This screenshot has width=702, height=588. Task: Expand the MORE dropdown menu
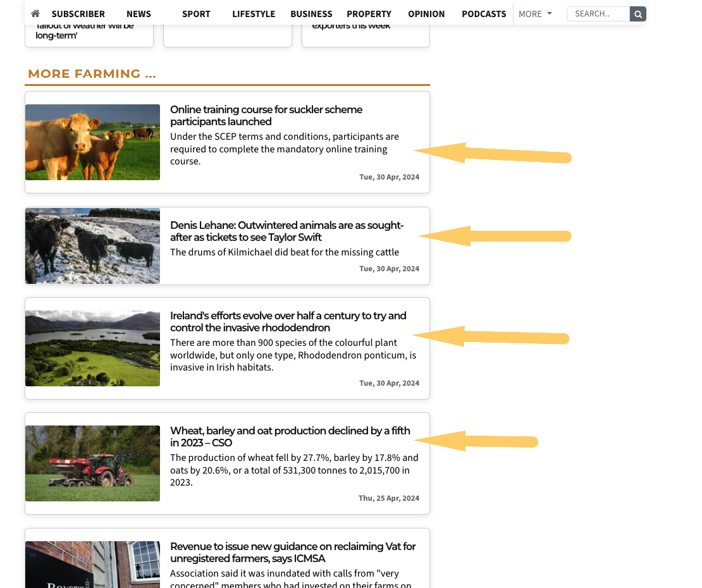point(535,14)
